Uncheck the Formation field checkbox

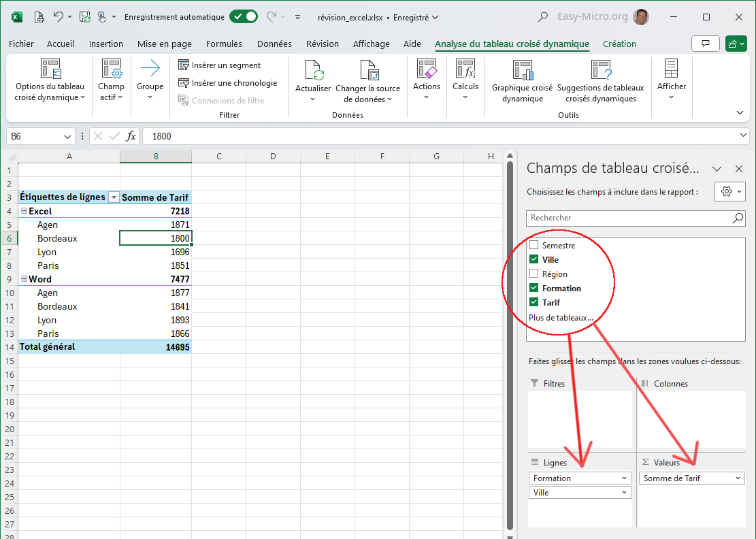(533, 288)
